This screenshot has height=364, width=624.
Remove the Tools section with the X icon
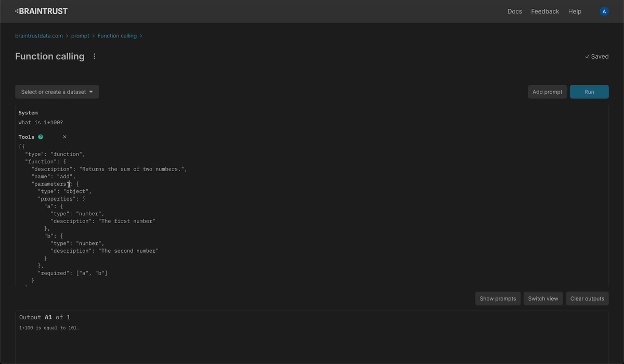(64, 137)
